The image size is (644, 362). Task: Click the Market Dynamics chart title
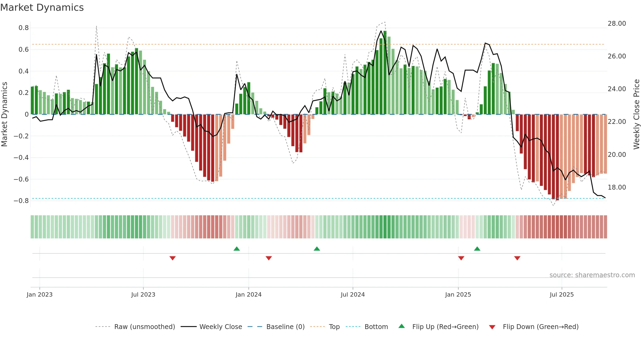click(x=42, y=8)
